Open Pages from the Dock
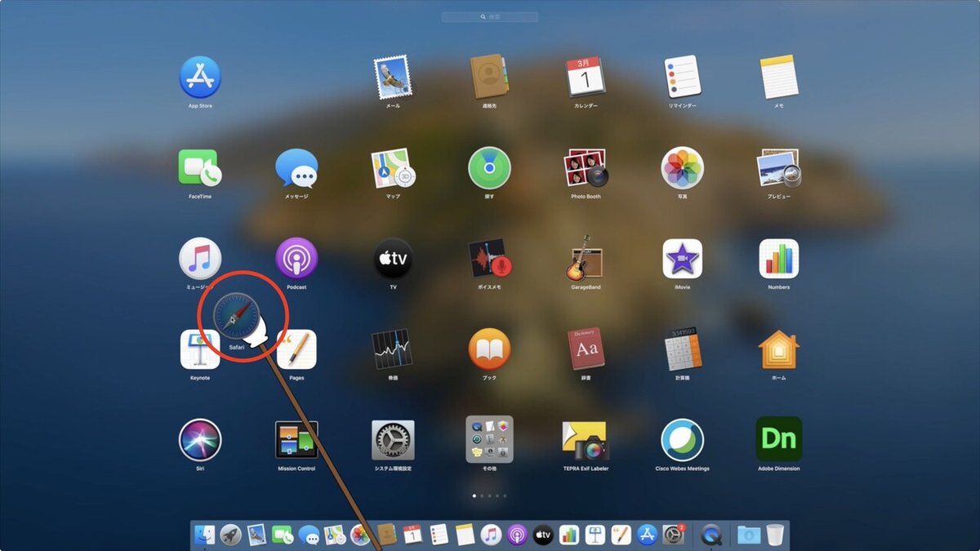The image size is (980, 551). 621,535
